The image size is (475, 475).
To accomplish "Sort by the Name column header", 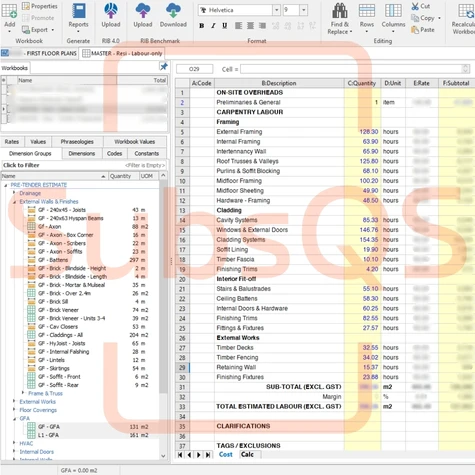I will pos(54,176).
